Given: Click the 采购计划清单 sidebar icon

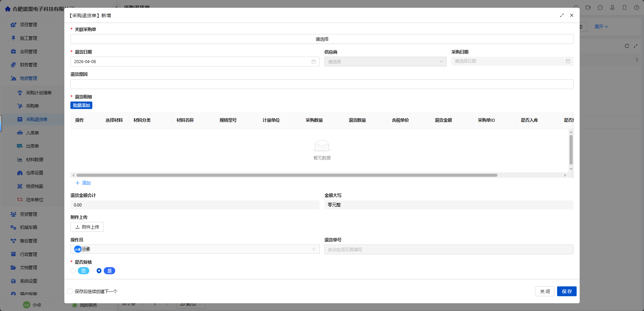Looking at the screenshot, I should pyautogui.click(x=20, y=93).
